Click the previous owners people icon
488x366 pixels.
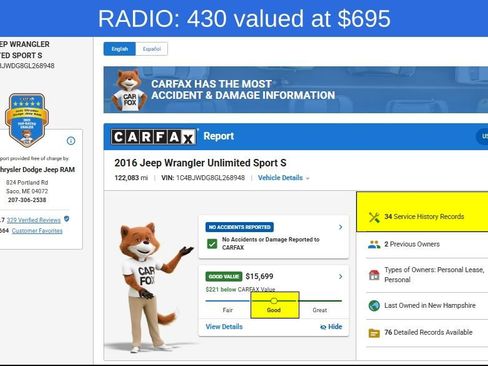pyautogui.click(x=374, y=245)
